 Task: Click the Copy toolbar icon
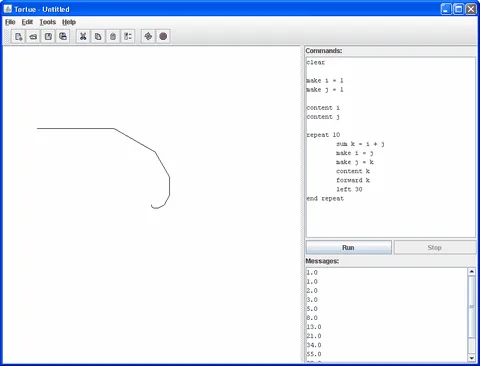point(98,36)
